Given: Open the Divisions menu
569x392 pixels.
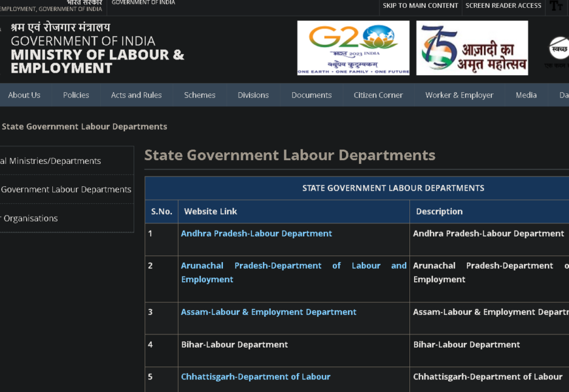Looking at the screenshot, I should (253, 95).
